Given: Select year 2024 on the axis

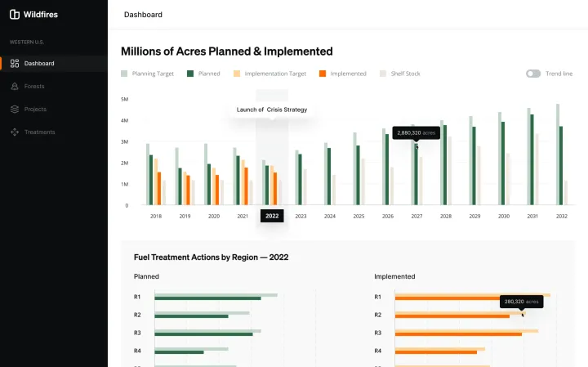Looking at the screenshot, I should (330, 216).
